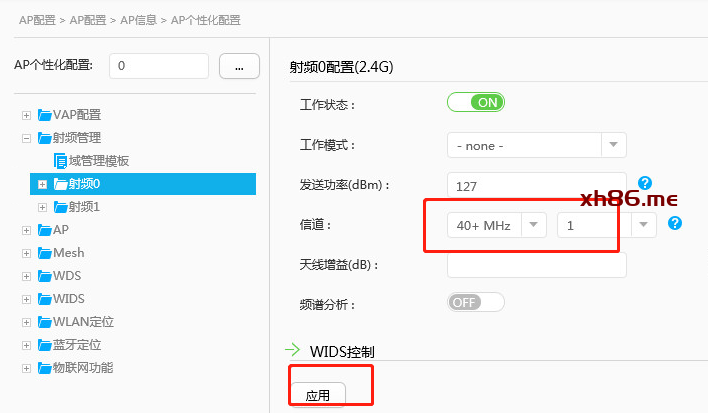Turn off the 工作状态 ON switch
Screen dimensions: 708x413
point(476,102)
